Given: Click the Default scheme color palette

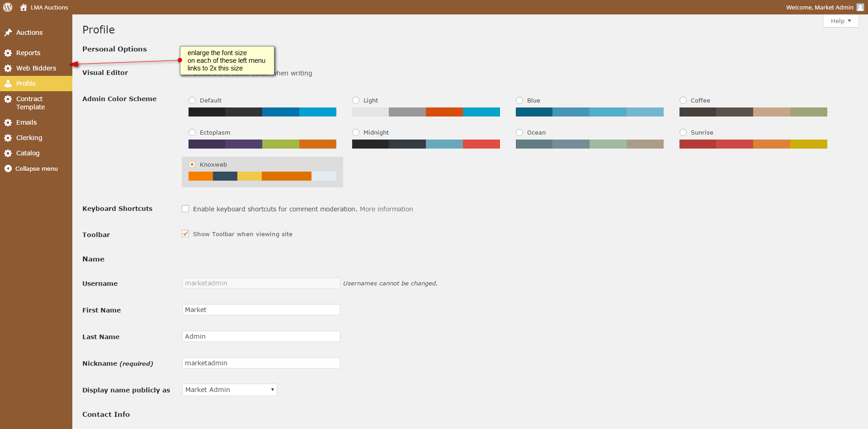Looking at the screenshot, I should 262,112.
